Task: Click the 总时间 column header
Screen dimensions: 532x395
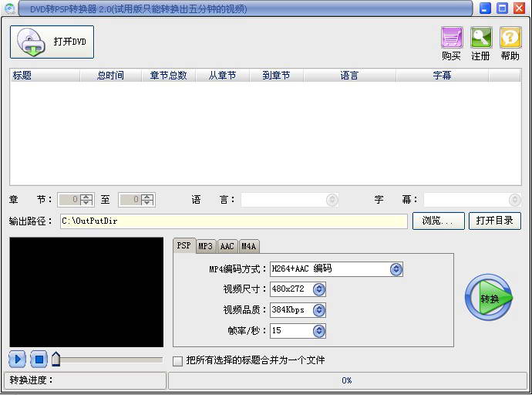Action: (110, 75)
